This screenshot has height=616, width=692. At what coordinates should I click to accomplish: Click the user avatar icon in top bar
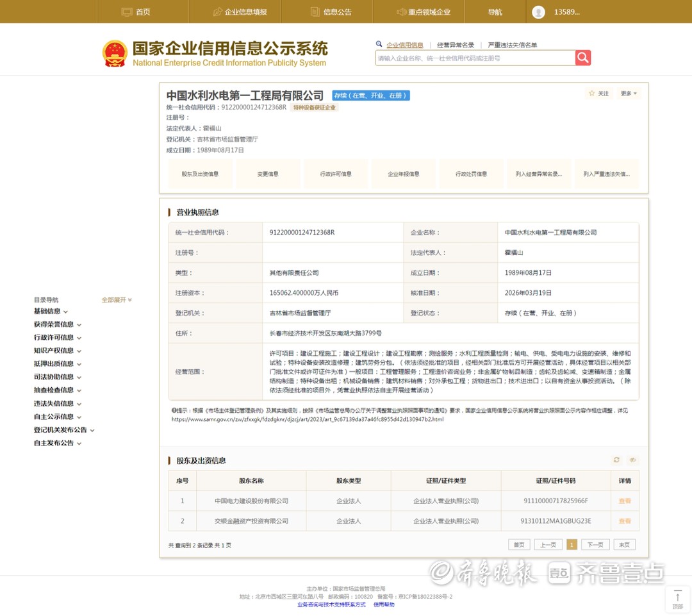click(x=538, y=12)
